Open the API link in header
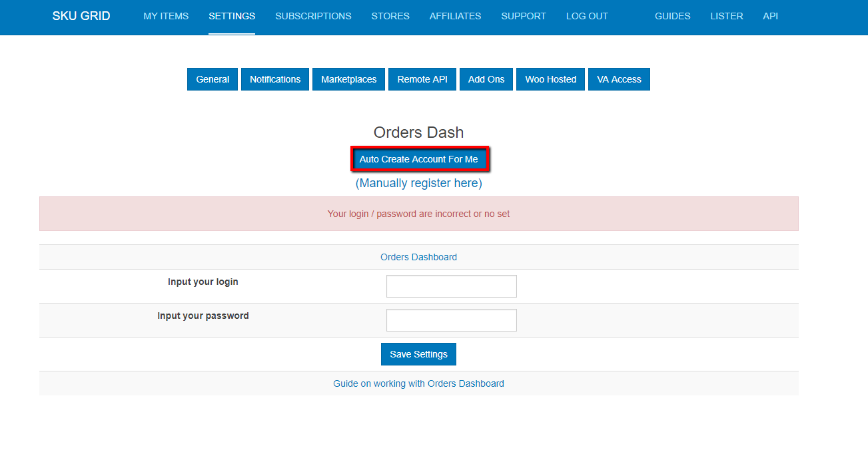The height and width of the screenshot is (462, 868). 770,16
